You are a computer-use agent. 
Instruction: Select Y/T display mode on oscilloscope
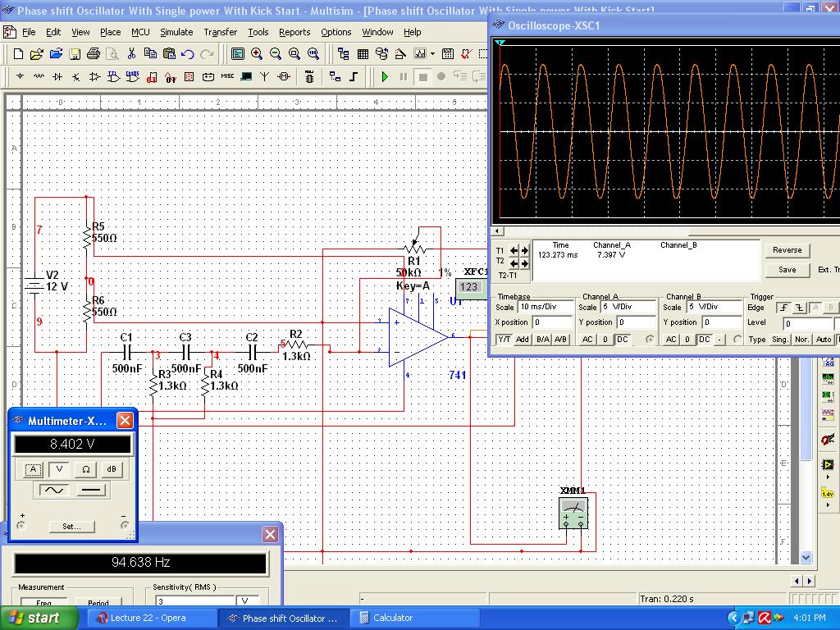504,340
